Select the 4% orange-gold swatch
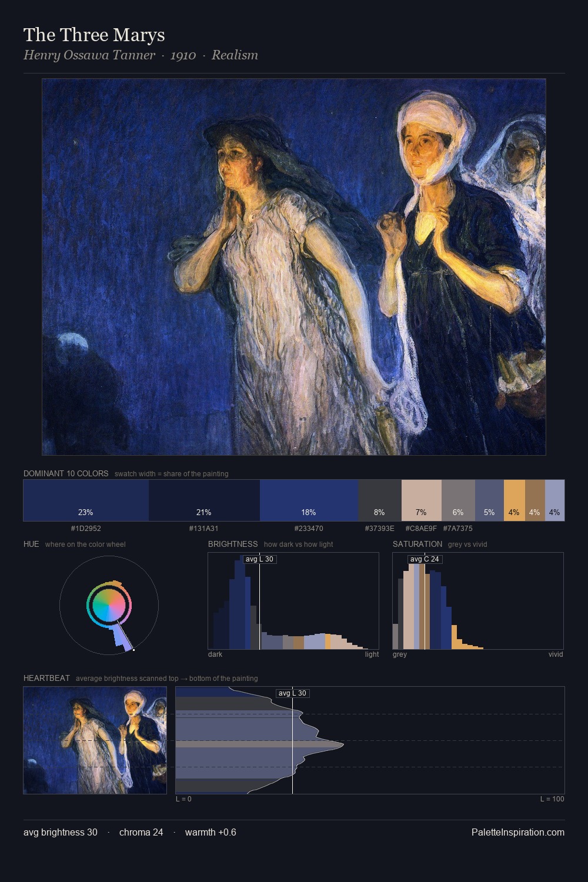 514,500
